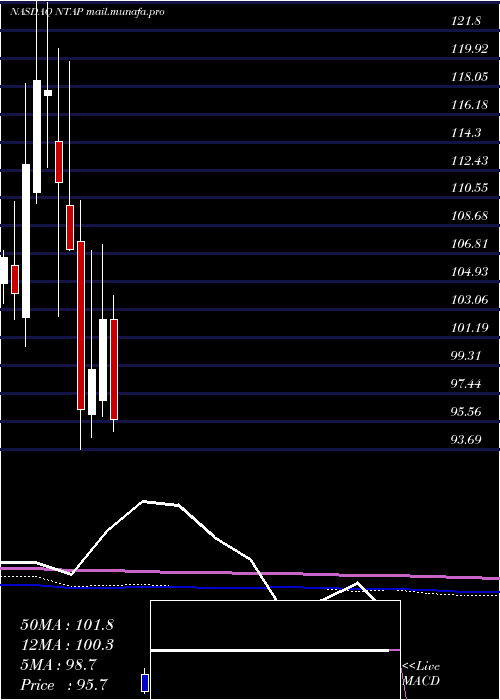Click the red candle body near 113

(x=59, y=162)
